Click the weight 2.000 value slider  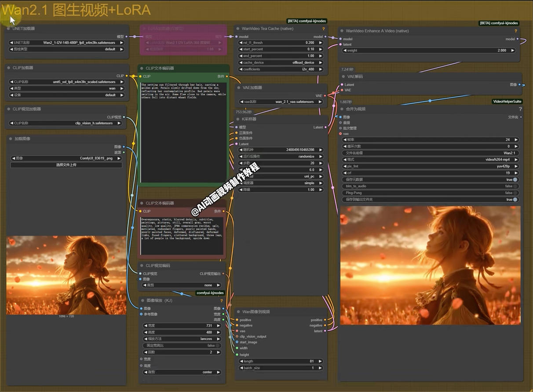[x=429, y=51]
